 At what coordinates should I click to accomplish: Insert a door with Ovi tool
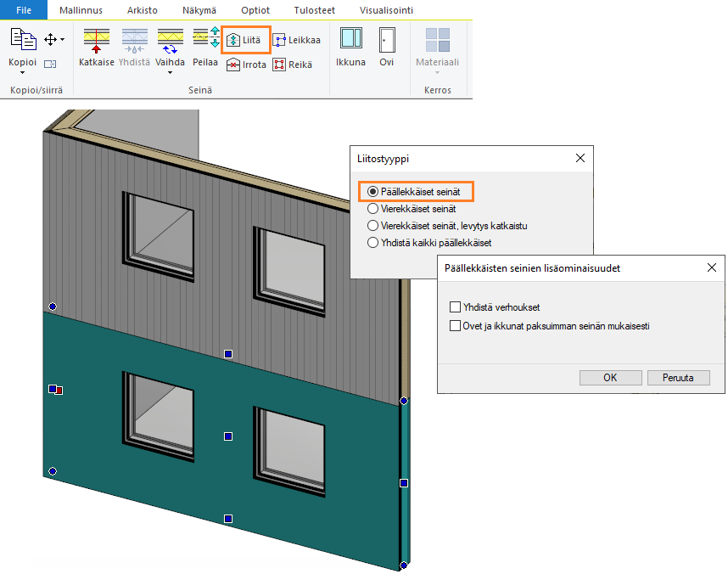click(386, 46)
